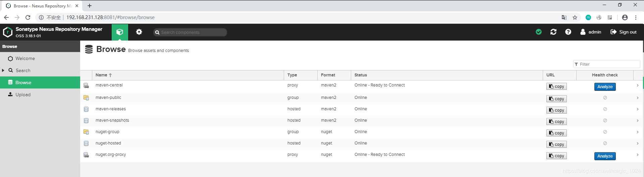Viewport: 644px width, 177px height.
Task: Select the maven-snapshots repository name
Action: click(x=112, y=120)
